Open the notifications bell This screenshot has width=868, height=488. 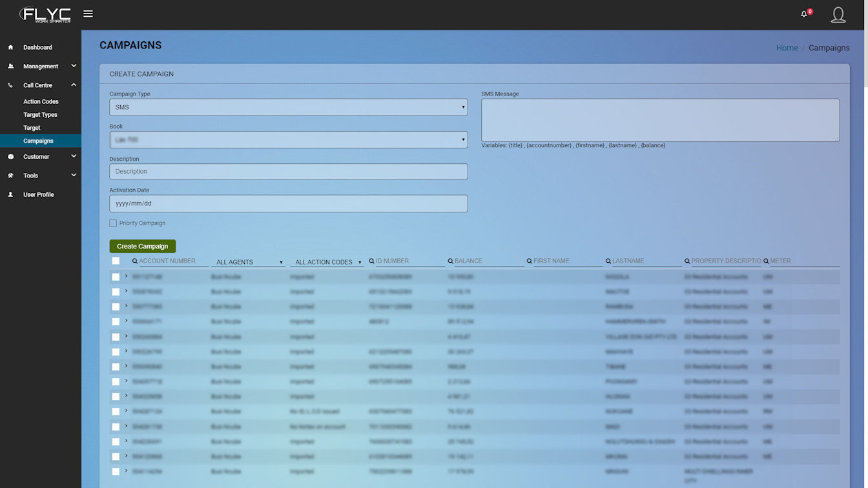(804, 14)
